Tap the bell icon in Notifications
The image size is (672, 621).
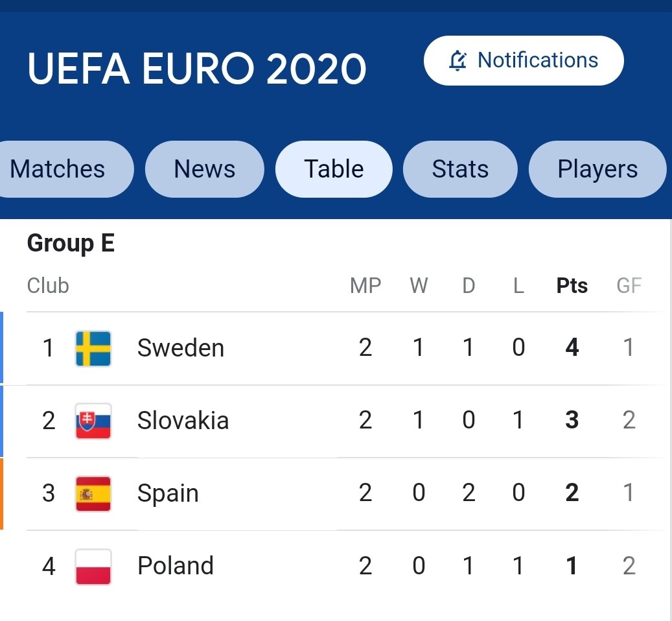pyautogui.click(x=458, y=61)
